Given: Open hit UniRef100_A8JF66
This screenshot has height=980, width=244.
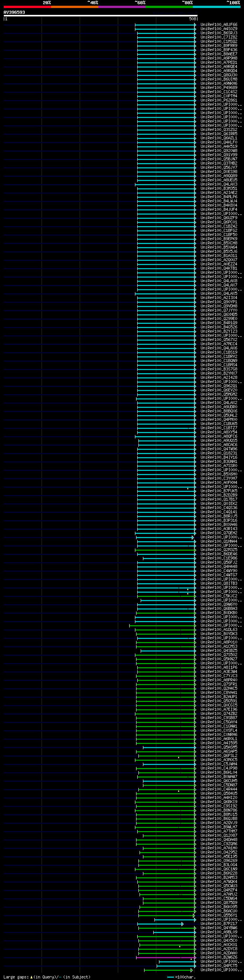Looking at the screenshot, I should [219, 25].
